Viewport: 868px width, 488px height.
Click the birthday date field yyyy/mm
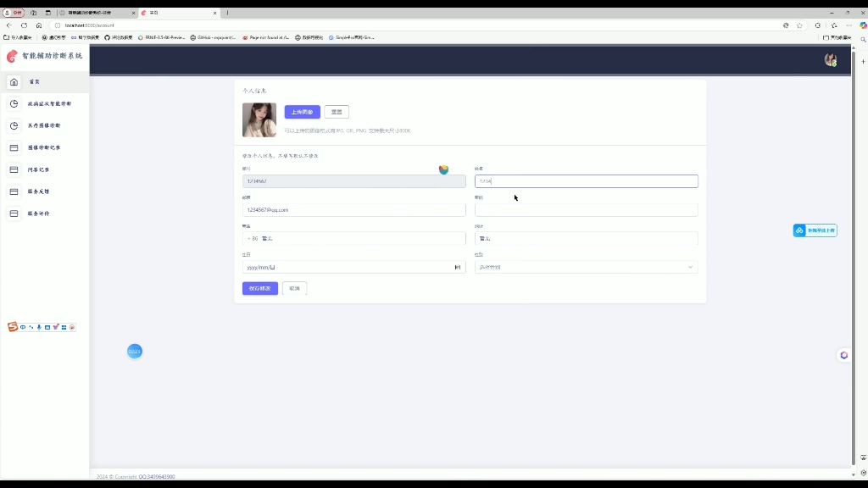(354, 267)
